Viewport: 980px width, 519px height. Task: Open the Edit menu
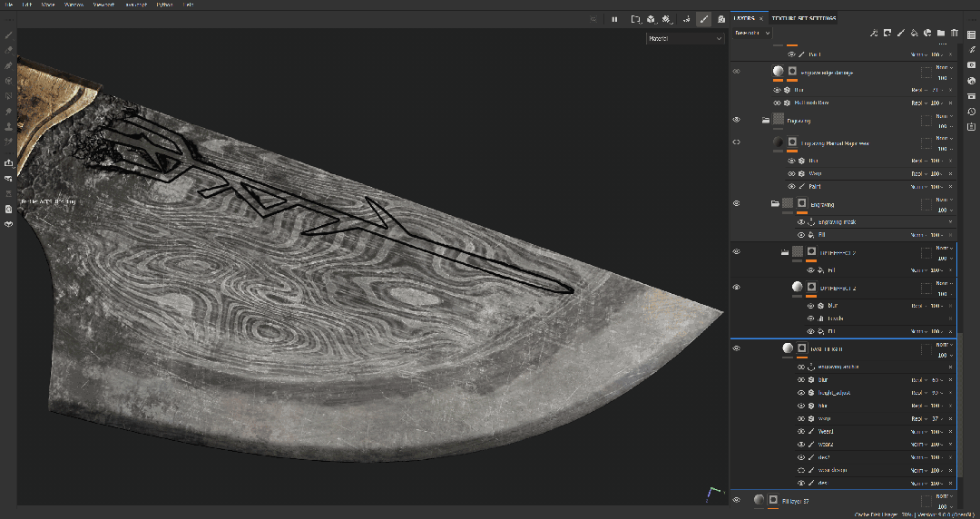[x=27, y=5]
